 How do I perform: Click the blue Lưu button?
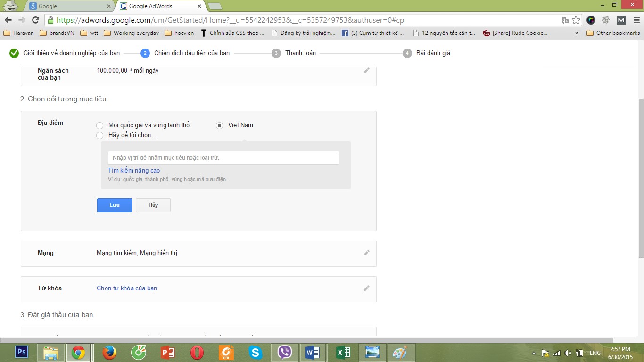pyautogui.click(x=115, y=205)
